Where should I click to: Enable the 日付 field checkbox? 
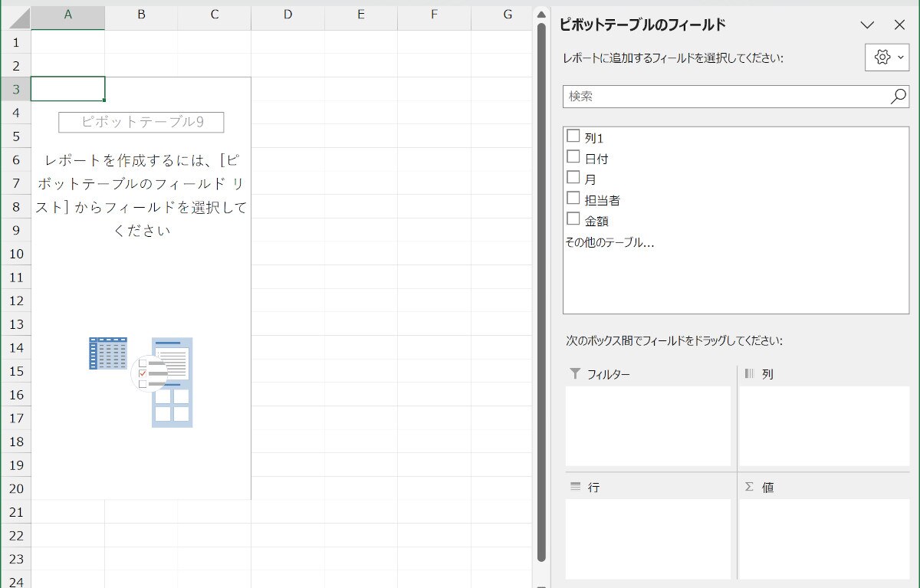pyautogui.click(x=573, y=157)
